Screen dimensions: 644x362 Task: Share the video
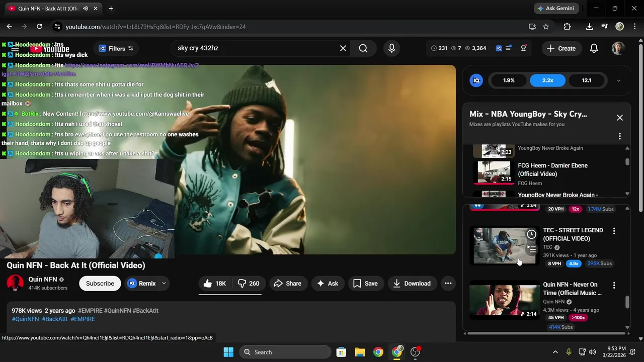(288, 284)
